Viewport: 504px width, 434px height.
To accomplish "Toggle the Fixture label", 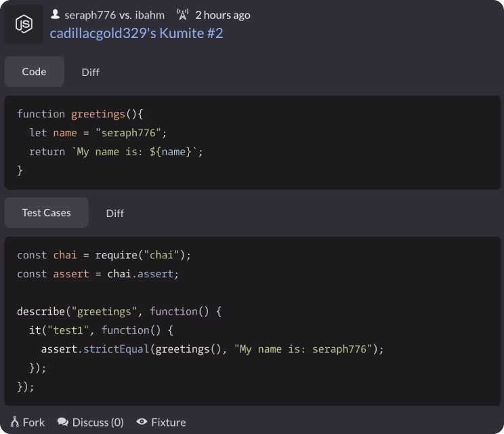I will tap(168, 422).
